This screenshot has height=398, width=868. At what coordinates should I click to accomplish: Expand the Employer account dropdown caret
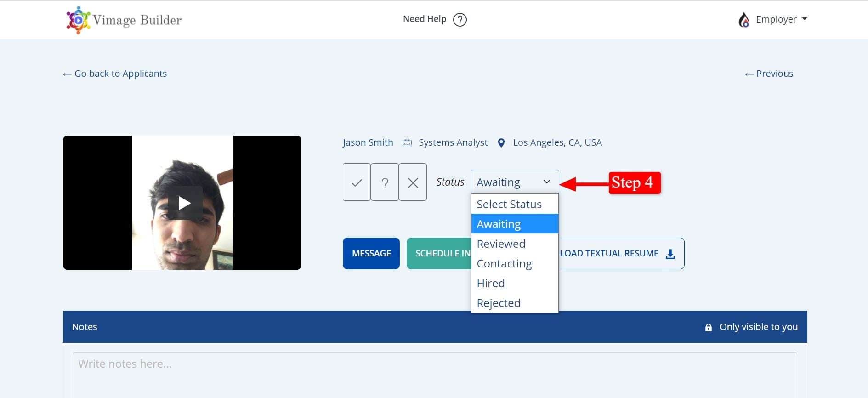coord(805,19)
